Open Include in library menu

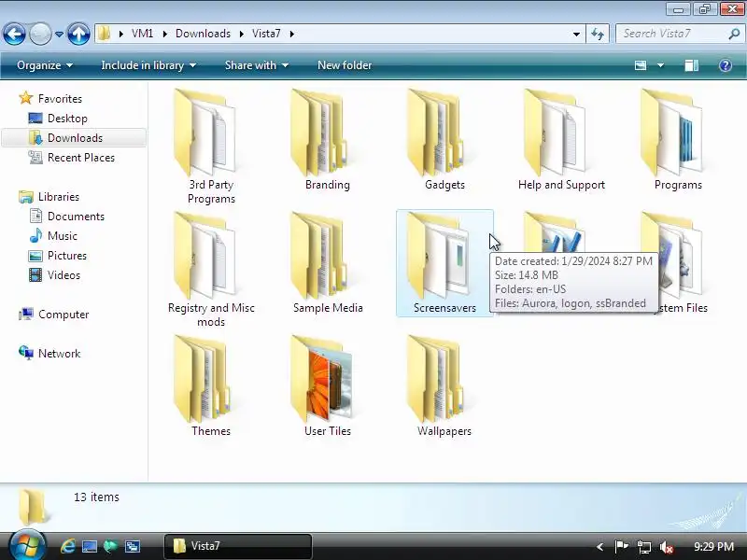148,65
